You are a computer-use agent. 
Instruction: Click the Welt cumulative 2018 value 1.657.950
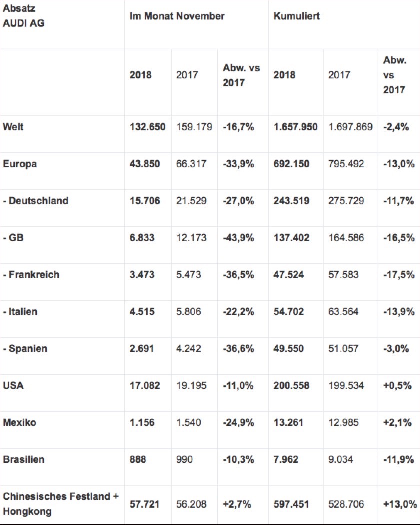point(295,127)
